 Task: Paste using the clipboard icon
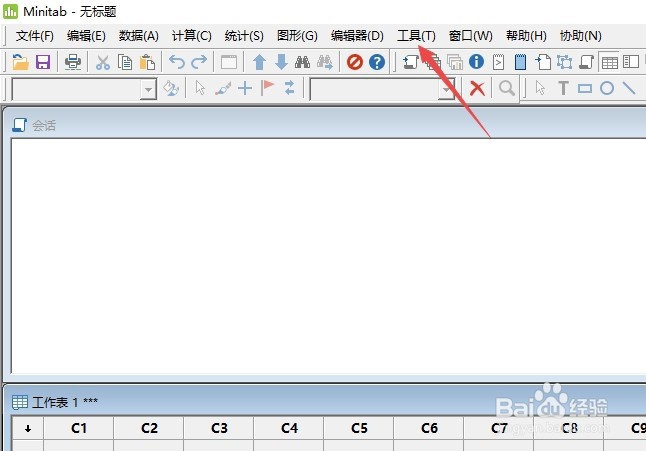[x=147, y=62]
